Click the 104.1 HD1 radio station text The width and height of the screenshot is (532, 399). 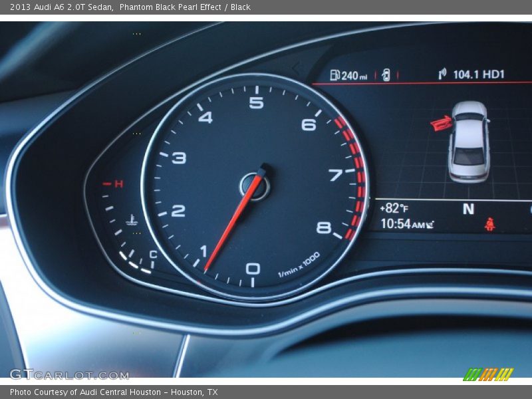[479, 74]
